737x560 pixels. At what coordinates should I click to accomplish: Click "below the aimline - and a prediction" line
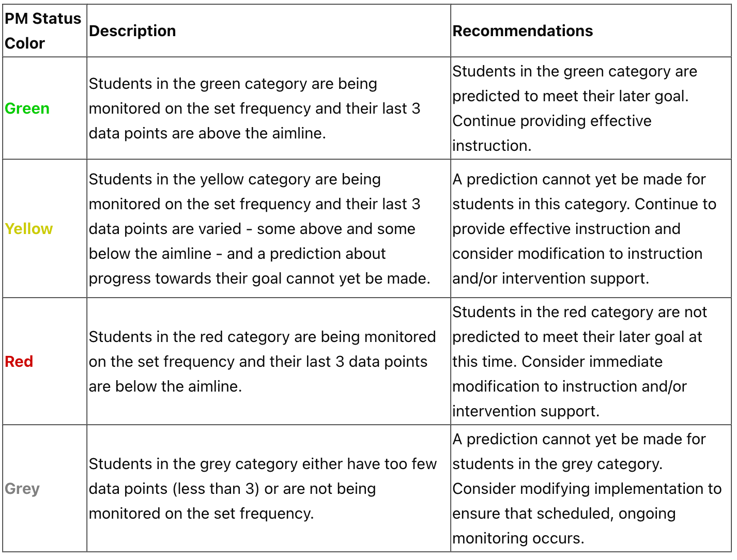click(237, 254)
